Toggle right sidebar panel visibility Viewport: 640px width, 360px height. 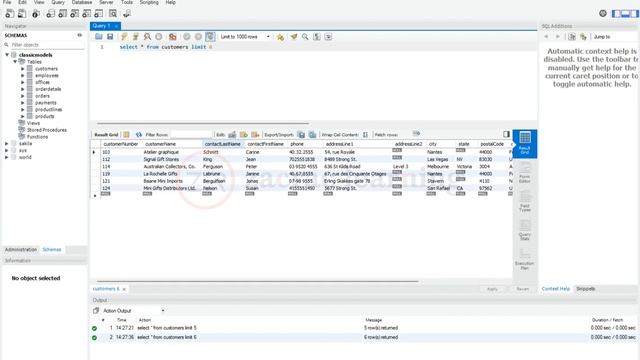pos(634,13)
